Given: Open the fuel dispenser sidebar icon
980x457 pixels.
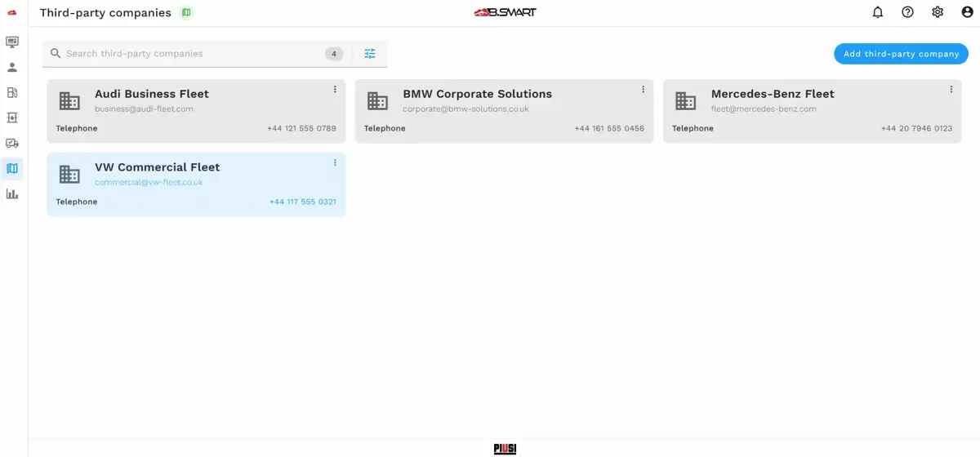Looking at the screenshot, I should tap(12, 92).
